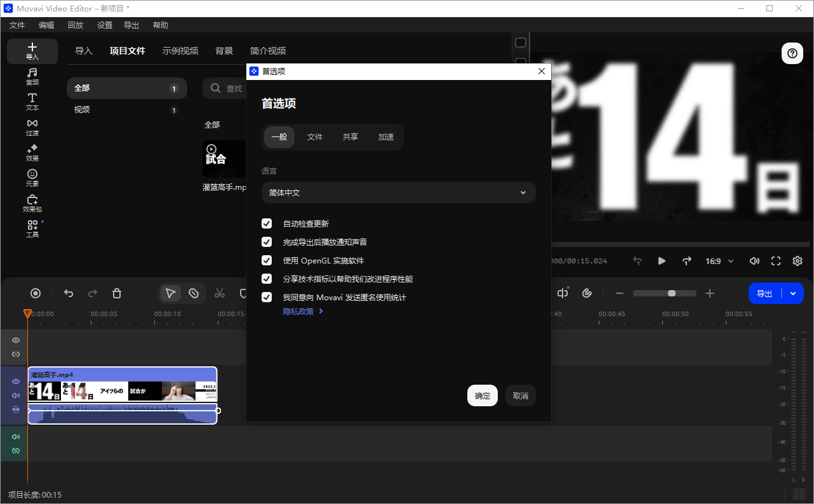The image size is (814, 504).
Task: Click the preview volume speaker icon
Action: click(754, 261)
